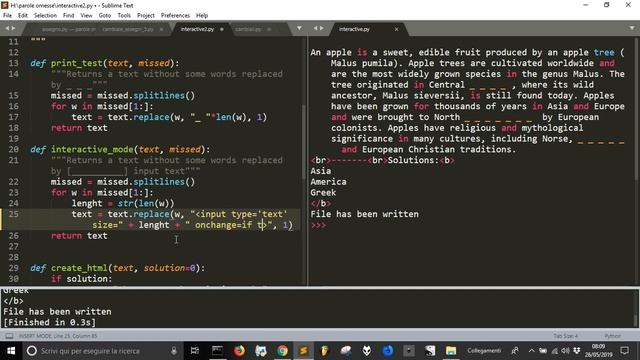Click line number 20 in gutter

[13, 149]
